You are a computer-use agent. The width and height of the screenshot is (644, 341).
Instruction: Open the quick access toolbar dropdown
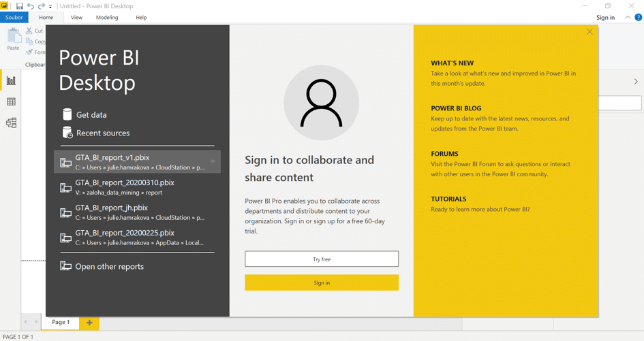click(50, 7)
